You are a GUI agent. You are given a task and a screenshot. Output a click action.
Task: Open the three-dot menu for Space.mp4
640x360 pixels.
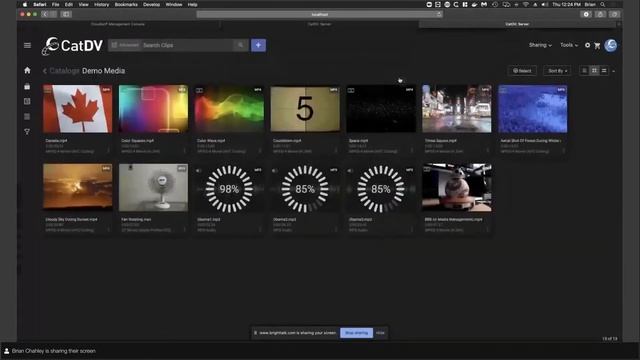pyautogui.click(x=412, y=151)
